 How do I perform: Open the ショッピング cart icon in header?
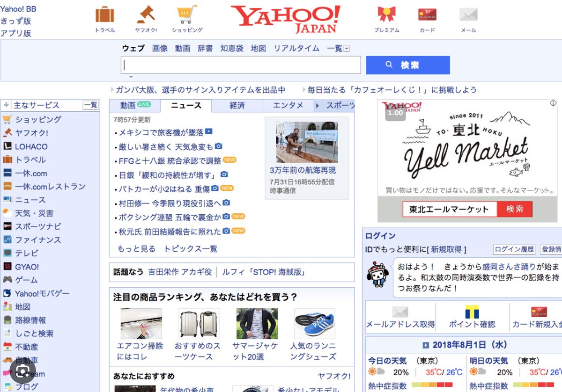[x=186, y=15]
